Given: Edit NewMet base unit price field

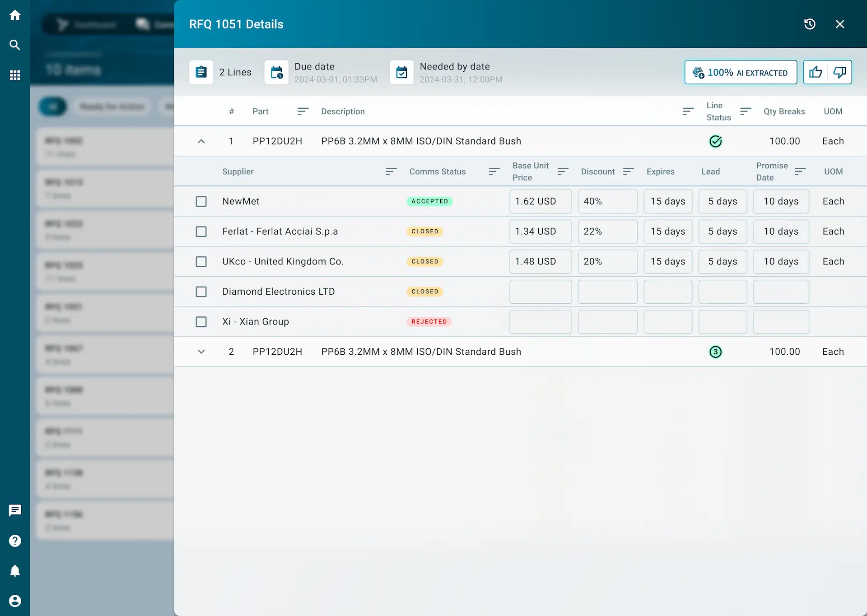Looking at the screenshot, I should (540, 201).
